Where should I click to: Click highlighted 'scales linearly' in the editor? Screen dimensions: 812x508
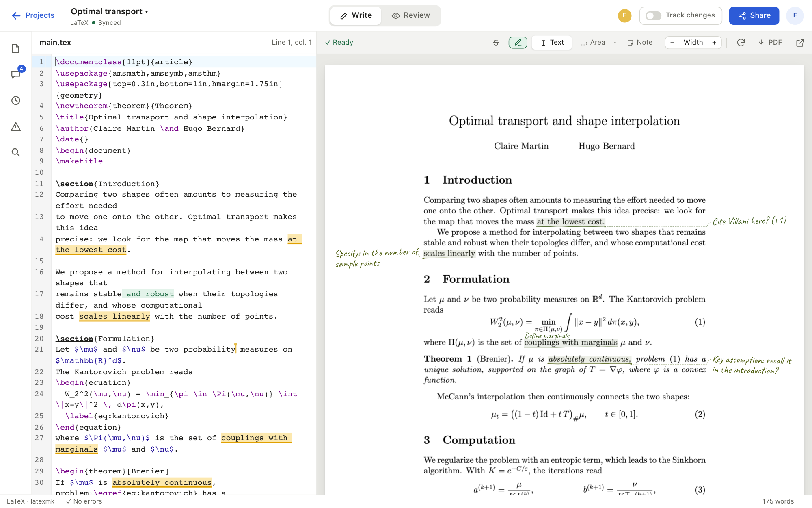(114, 317)
